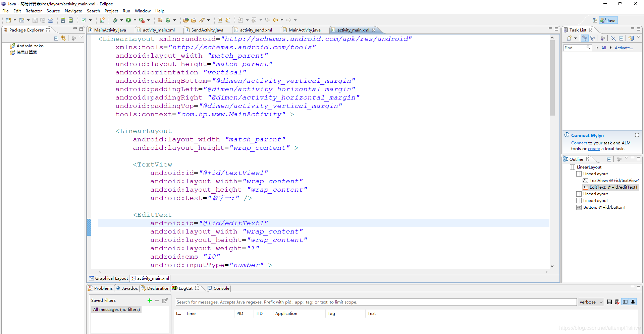Open the Debug dropdown arrow

pyautogui.click(x=121, y=20)
